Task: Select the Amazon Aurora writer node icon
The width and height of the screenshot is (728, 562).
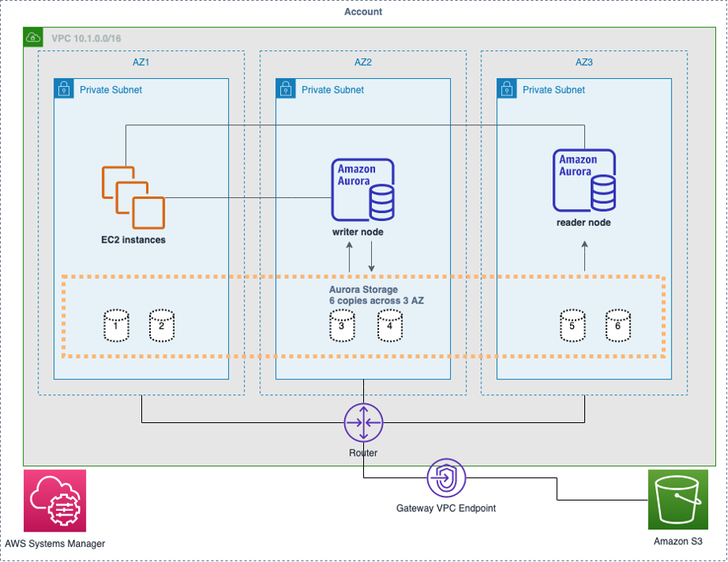Action: pyautogui.click(x=363, y=190)
